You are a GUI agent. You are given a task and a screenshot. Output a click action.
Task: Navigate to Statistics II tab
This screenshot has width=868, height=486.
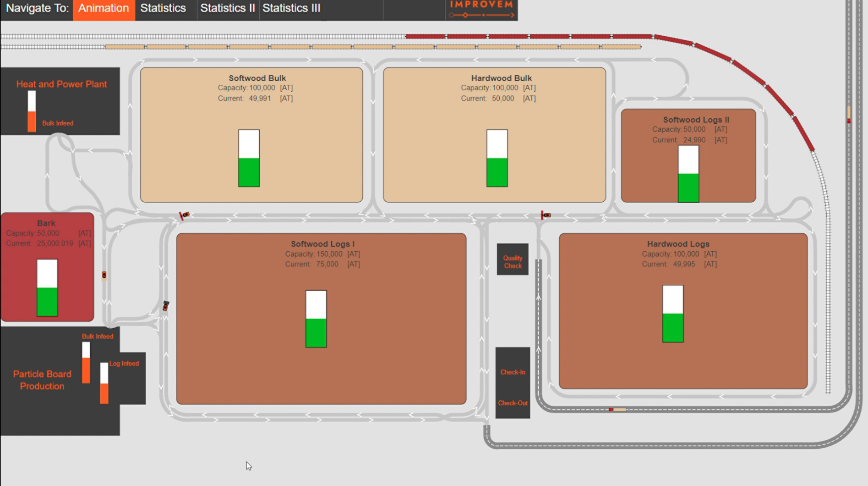pos(227,9)
